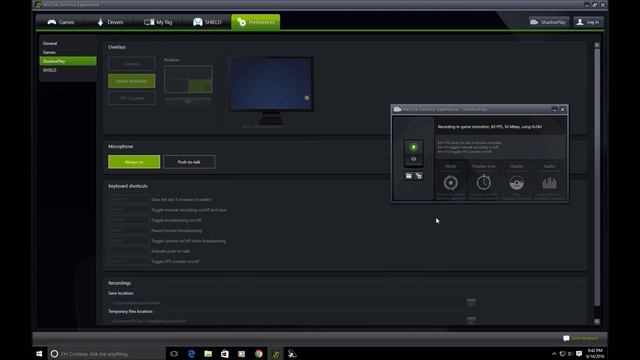The height and width of the screenshot is (360, 640).
Task: Open the ShadowPlay Audio setting
Action: (x=549, y=181)
